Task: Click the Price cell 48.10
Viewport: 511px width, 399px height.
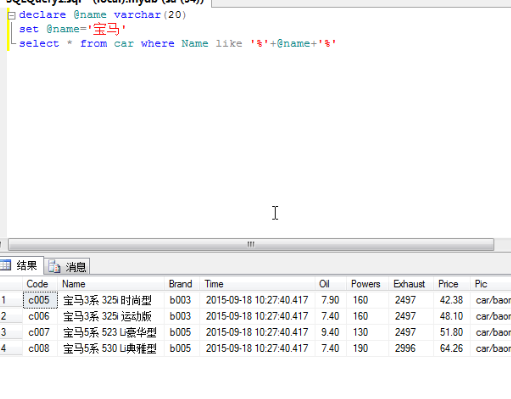Action: point(452,316)
